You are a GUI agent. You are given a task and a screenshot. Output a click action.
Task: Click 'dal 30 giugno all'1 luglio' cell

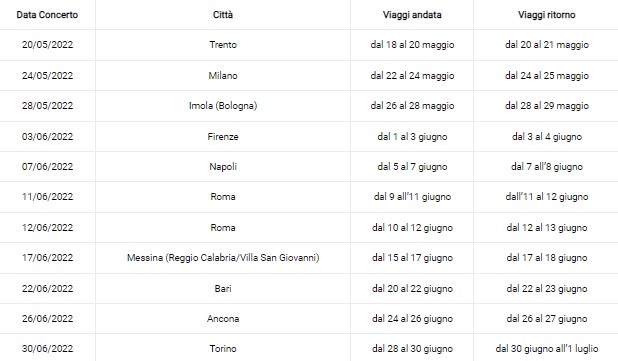(547, 349)
